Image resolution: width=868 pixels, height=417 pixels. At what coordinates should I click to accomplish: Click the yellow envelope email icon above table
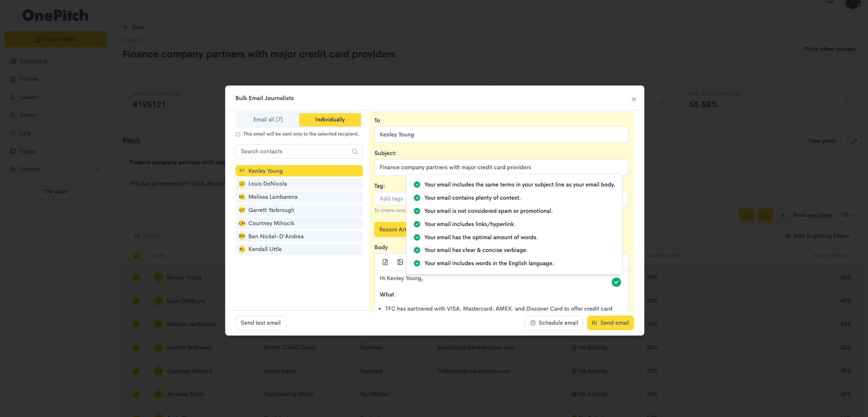click(x=766, y=215)
